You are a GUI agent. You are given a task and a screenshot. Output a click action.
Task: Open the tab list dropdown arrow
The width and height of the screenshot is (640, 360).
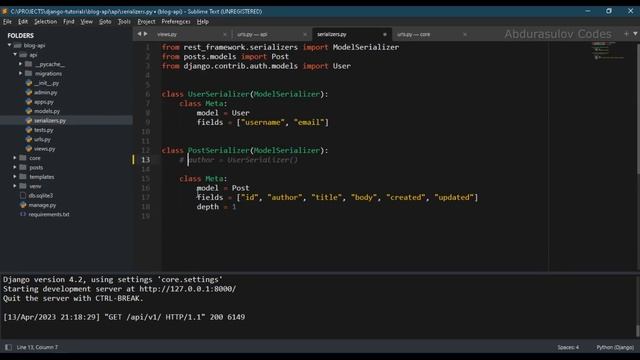(635, 34)
